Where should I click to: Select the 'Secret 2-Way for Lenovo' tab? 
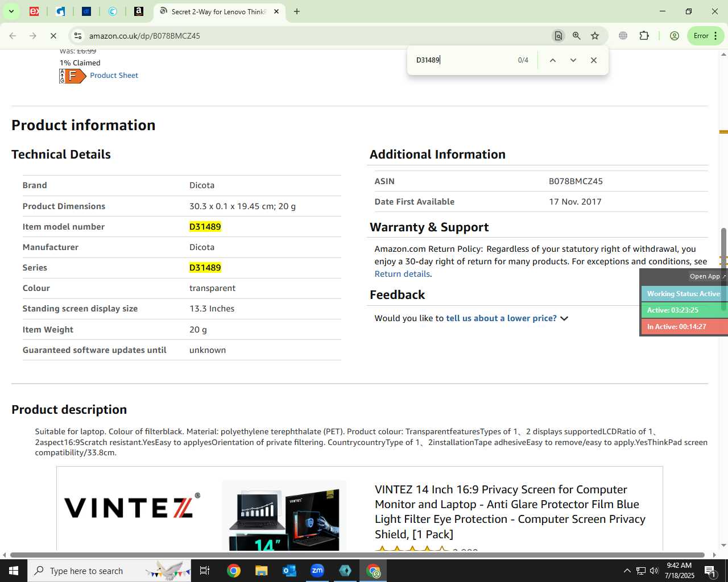[x=218, y=11]
